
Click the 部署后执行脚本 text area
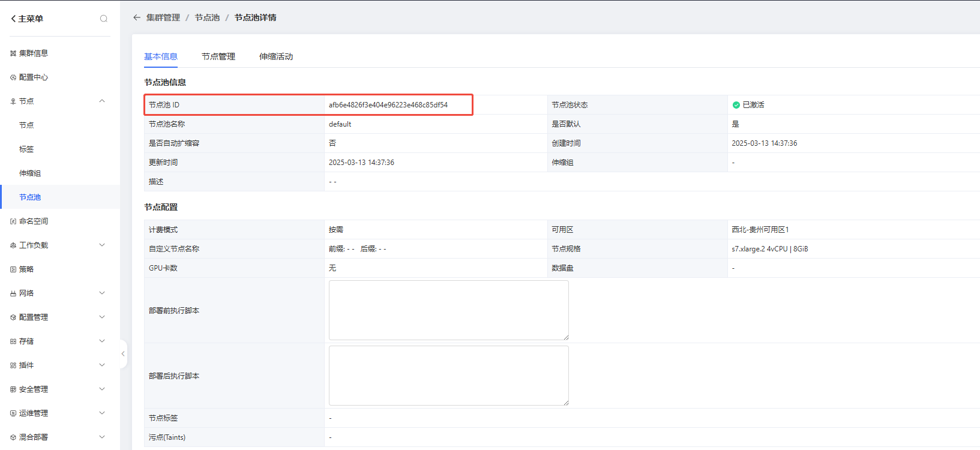[x=448, y=376]
